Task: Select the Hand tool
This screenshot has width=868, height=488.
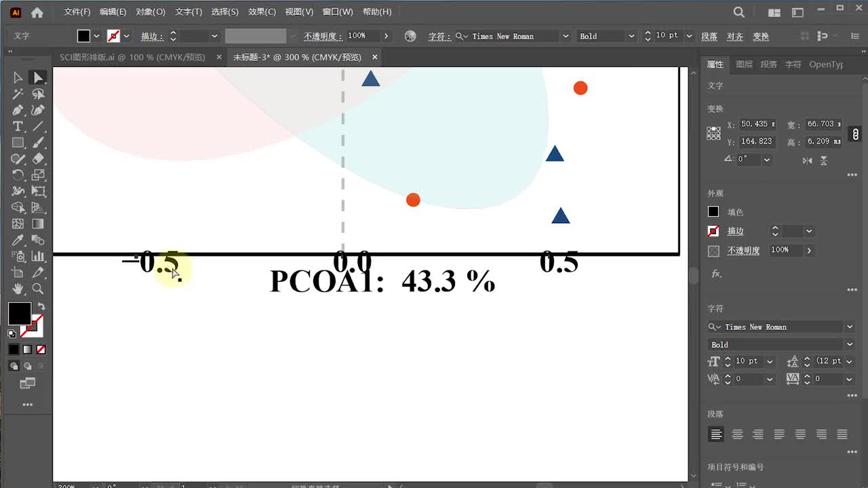Action: (18, 289)
